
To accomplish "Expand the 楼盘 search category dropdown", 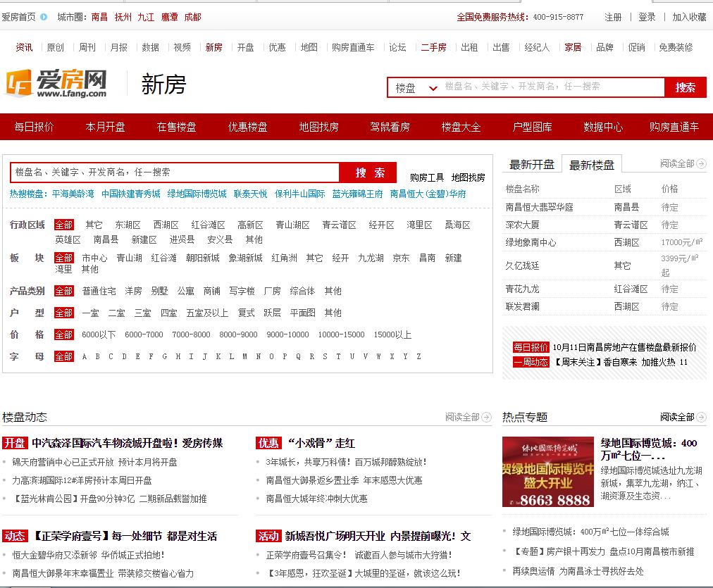I will (x=416, y=88).
